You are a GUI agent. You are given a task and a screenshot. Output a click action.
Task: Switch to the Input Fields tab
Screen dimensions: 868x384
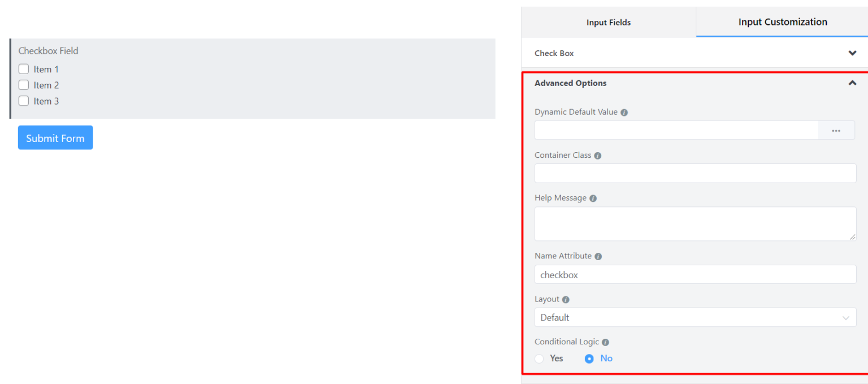(x=608, y=22)
